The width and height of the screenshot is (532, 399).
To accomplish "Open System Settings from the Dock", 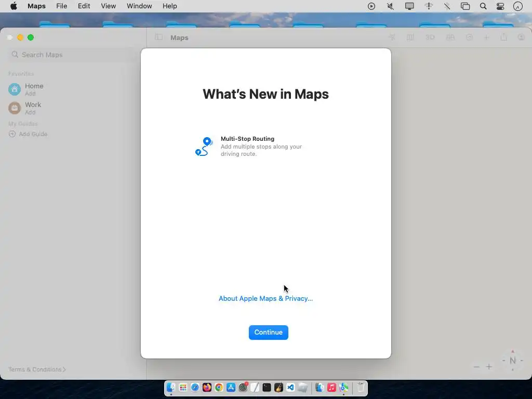I will click(243, 388).
